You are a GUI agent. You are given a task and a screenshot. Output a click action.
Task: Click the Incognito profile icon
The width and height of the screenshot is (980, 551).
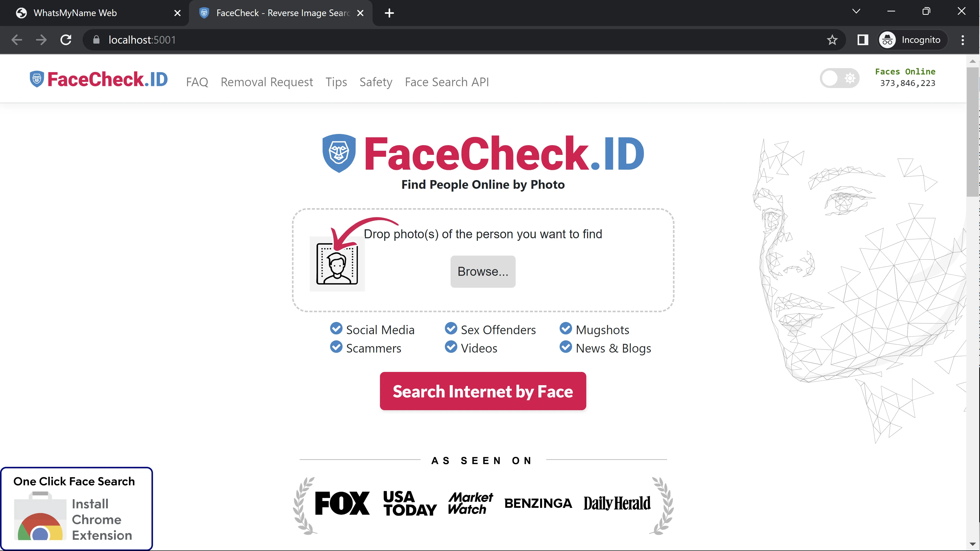(887, 40)
